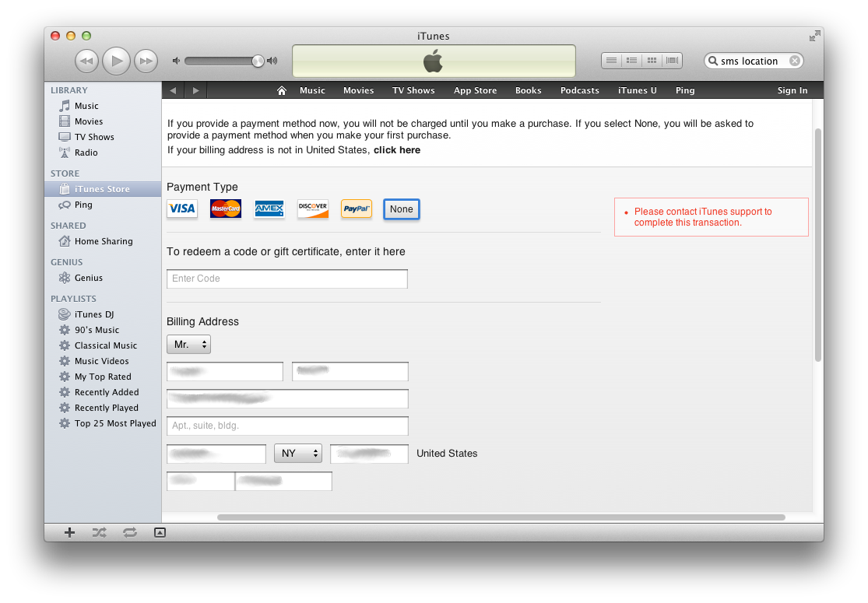Click the Sign In link
The width and height of the screenshot is (868, 603).
(792, 90)
